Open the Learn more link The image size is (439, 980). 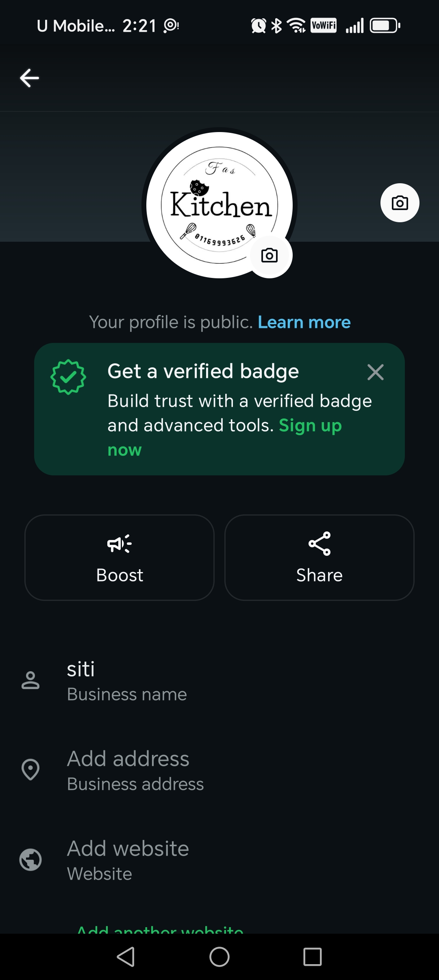click(x=304, y=322)
